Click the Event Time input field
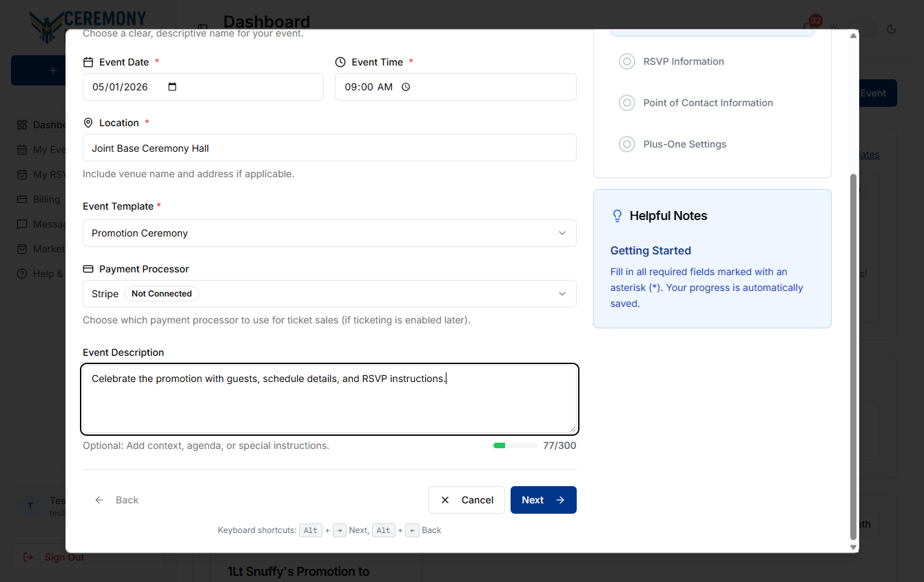Image resolution: width=924 pixels, height=582 pixels. coord(455,87)
